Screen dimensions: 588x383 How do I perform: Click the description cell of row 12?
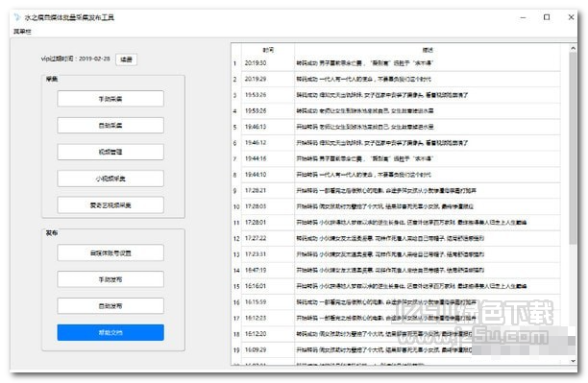click(x=428, y=238)
